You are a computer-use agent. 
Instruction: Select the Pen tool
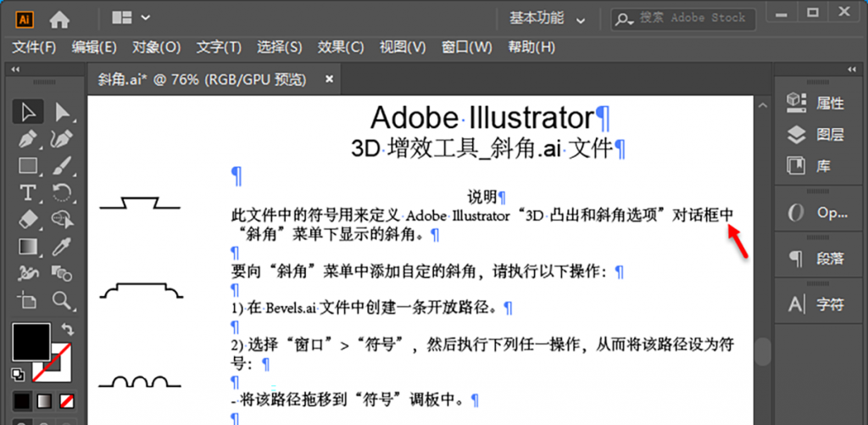coord(28,138)
